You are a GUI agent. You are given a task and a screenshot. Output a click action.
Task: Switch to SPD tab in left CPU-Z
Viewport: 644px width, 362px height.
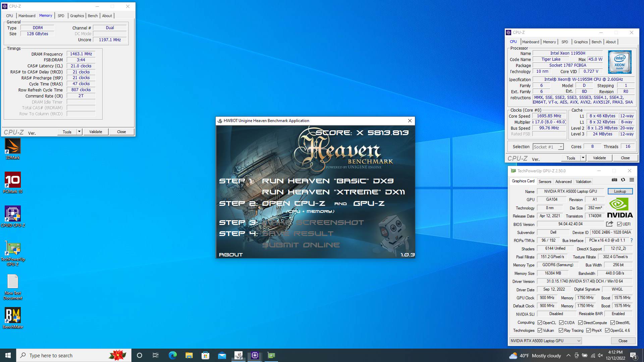coord(61,16)
